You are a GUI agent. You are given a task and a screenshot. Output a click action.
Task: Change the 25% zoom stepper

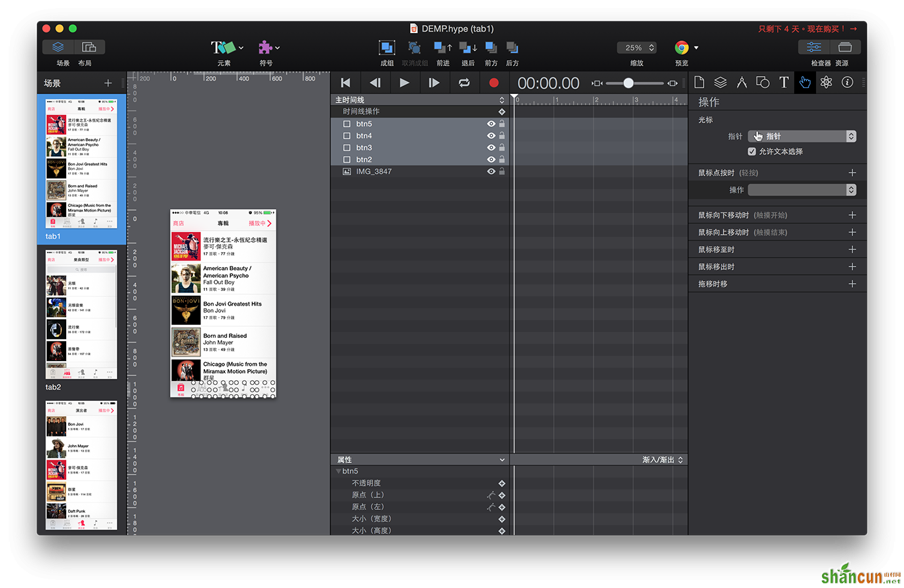651,48
